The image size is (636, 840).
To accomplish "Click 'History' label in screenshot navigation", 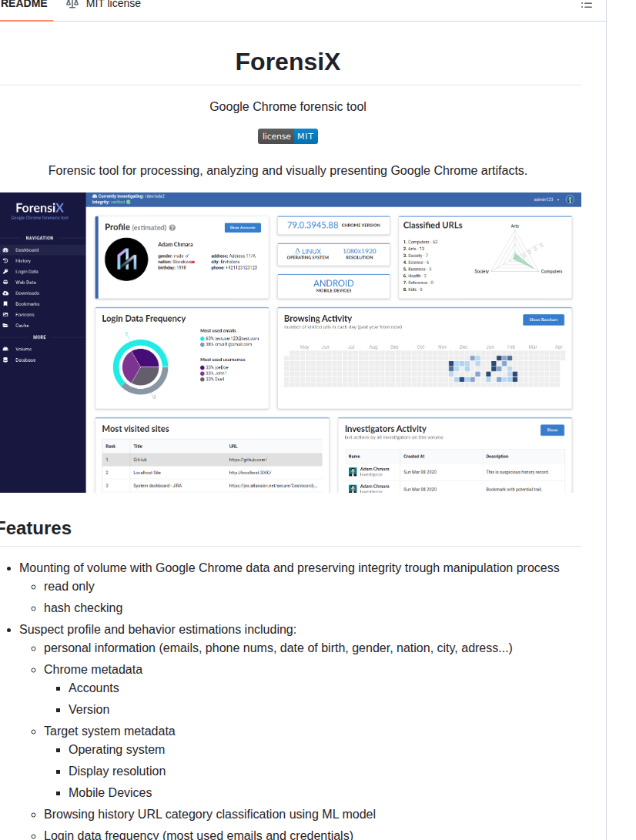I will [x=23, y=261].
